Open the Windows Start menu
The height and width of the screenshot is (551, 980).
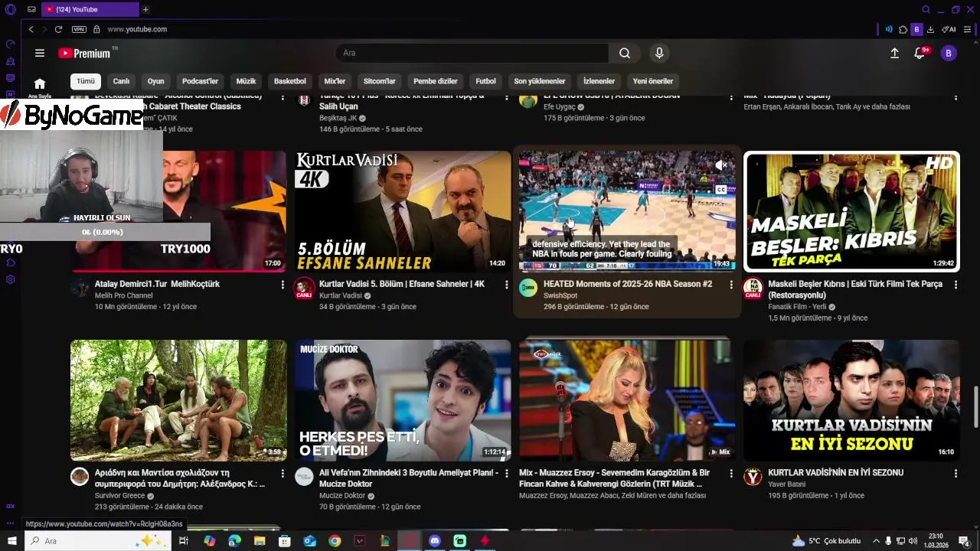pyautogui.click(x=11, y=541)
